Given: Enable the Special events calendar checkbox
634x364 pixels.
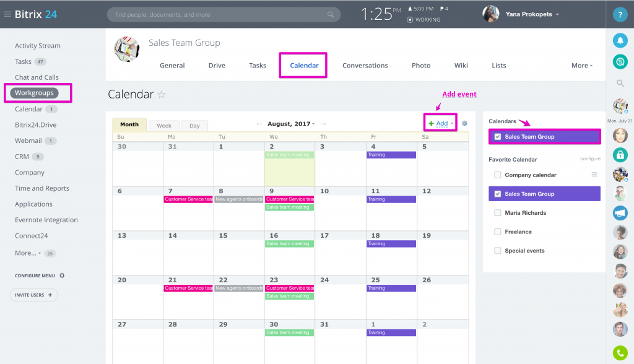Looking at the screenshot, I should [x=498, y=251].
